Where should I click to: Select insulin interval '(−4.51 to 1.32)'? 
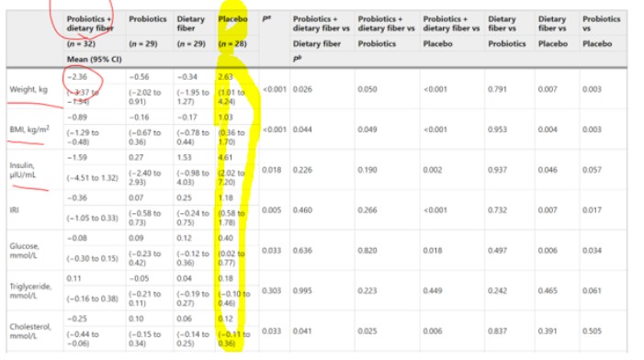pos(93,177)
